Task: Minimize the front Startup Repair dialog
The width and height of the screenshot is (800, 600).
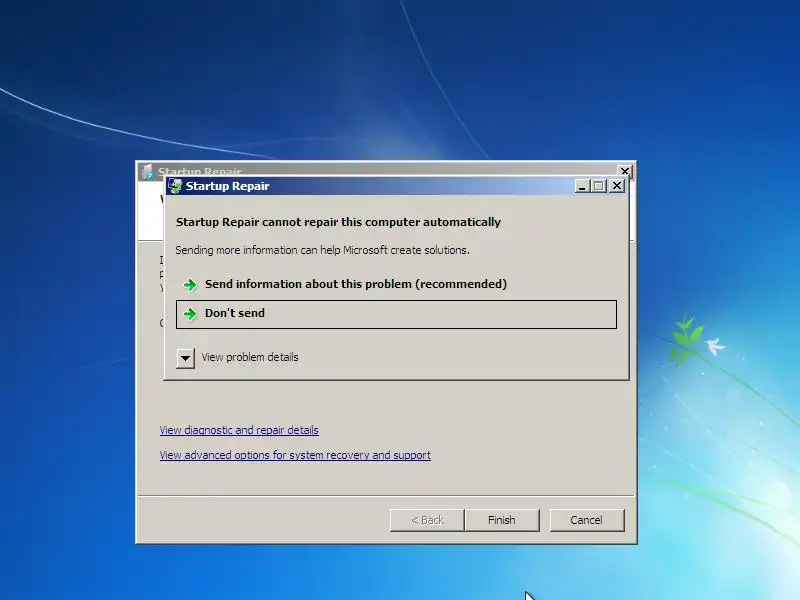Action: [x=582, y=186]
